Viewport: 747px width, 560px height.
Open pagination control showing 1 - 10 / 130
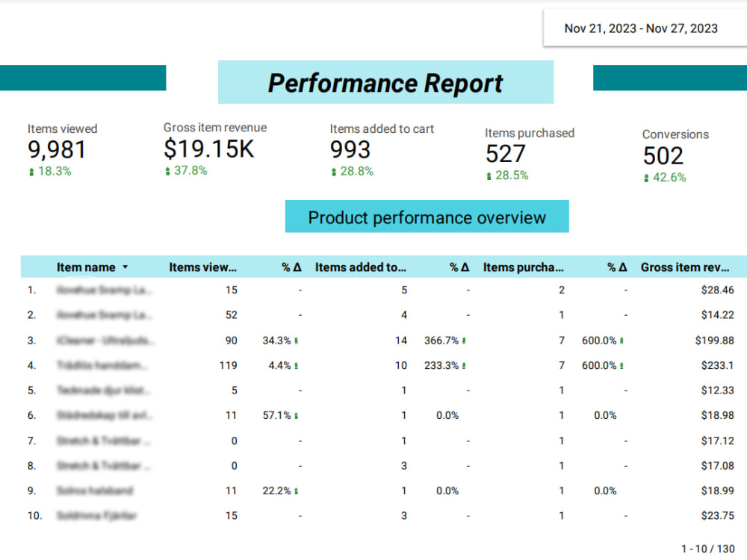coord(709,547)
